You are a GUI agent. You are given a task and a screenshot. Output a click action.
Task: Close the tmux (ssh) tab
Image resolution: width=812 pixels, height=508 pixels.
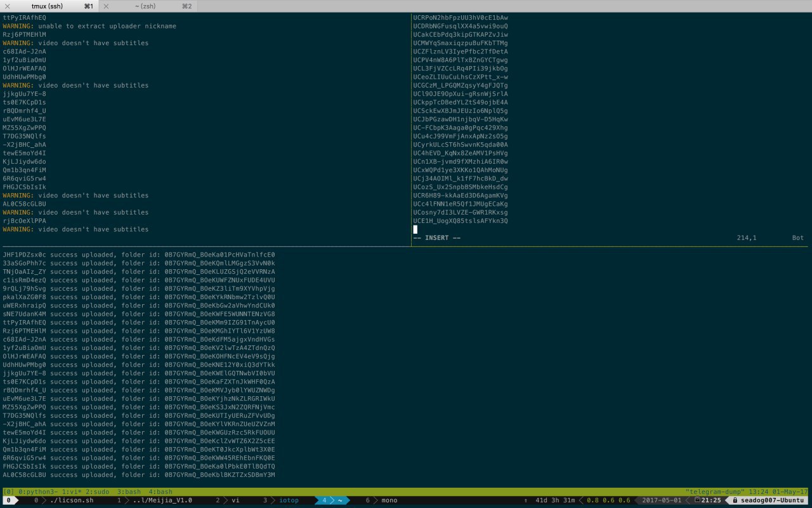click(6, 6)
